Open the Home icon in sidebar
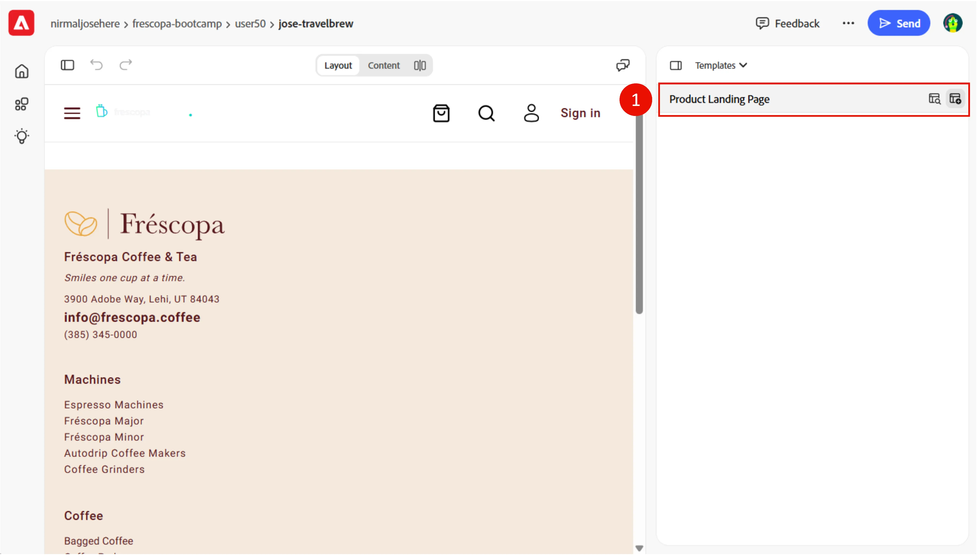Viewport: 978px width, 560px height. point(22,71)
